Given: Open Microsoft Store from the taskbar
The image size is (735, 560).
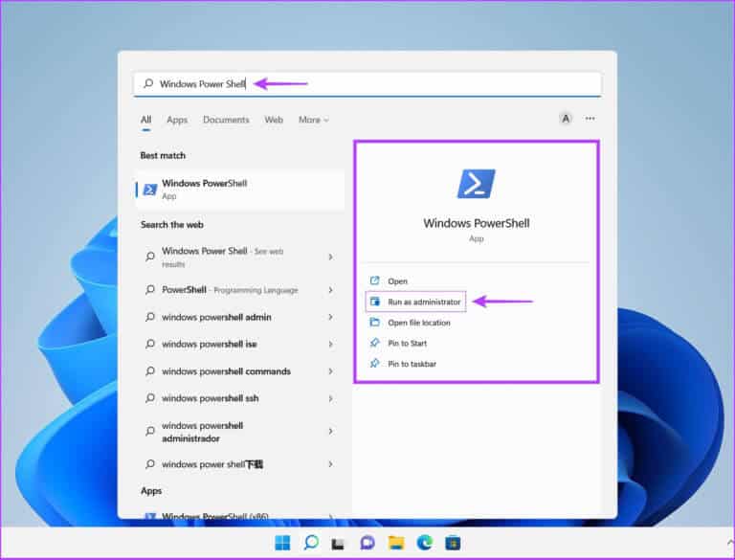Looking at the screenshot, I should tap(453, 543).
